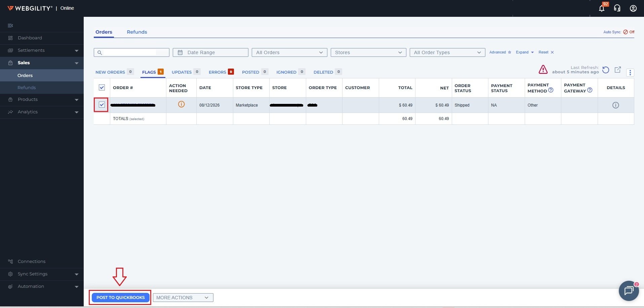Click the Settlements sidebar icon
The height and width of the screenshot is (308, 644).
(x=10, y=50)
